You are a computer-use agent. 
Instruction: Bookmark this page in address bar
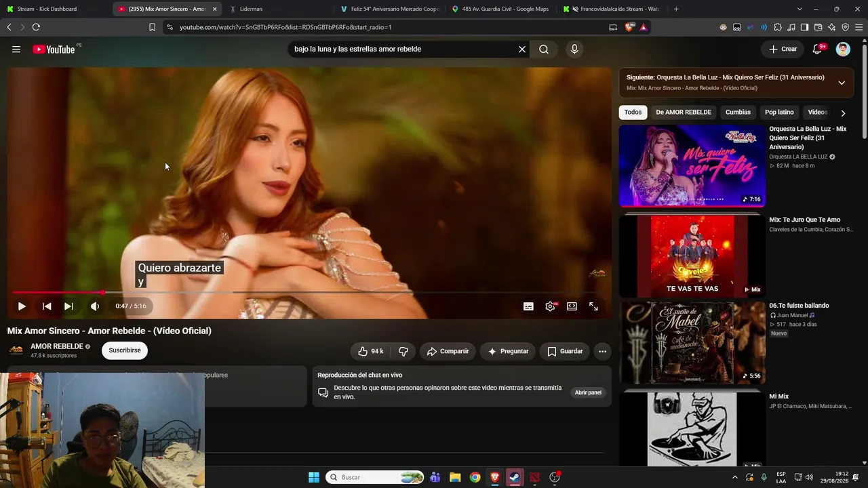(152, 27)
